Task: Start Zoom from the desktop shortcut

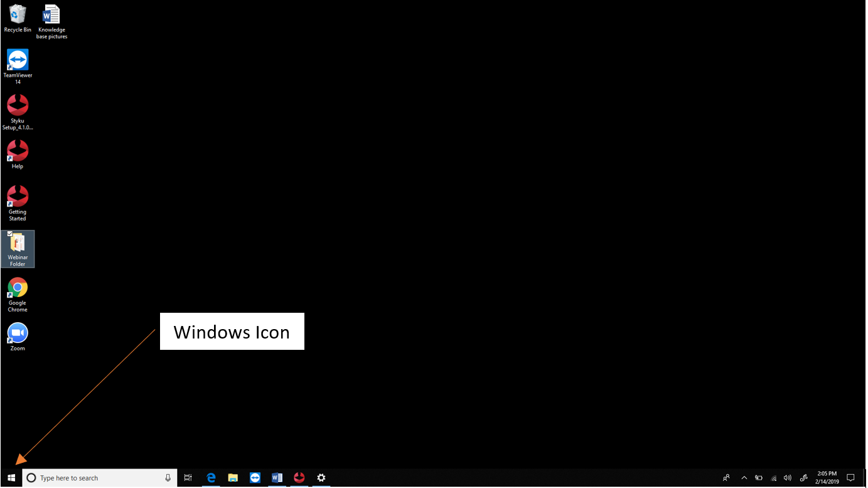Action: 17,332
